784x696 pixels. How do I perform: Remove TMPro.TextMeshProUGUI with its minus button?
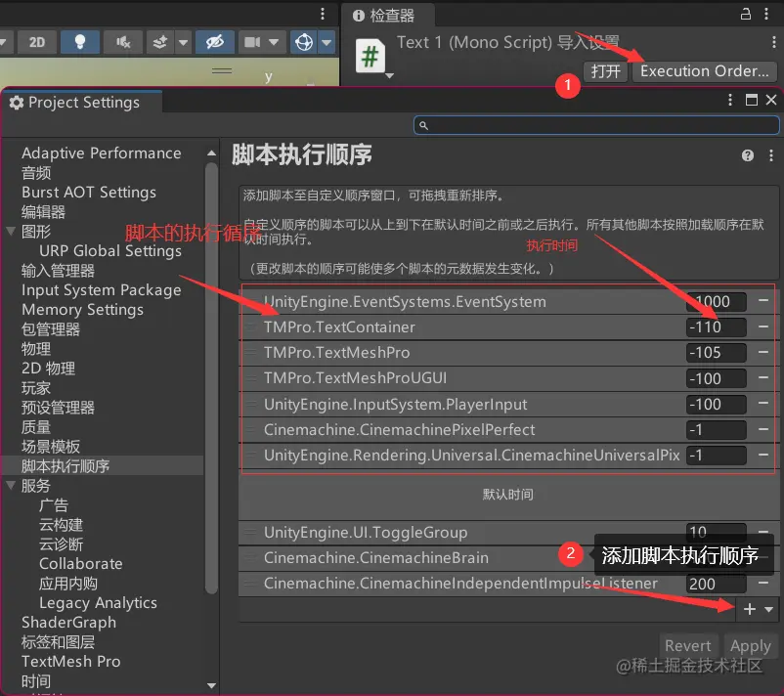pos(763,377)
